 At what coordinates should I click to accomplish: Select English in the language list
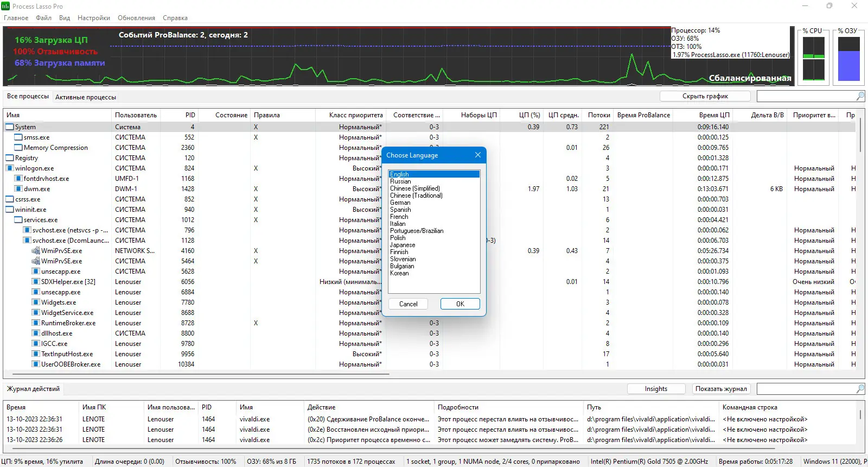434,174
